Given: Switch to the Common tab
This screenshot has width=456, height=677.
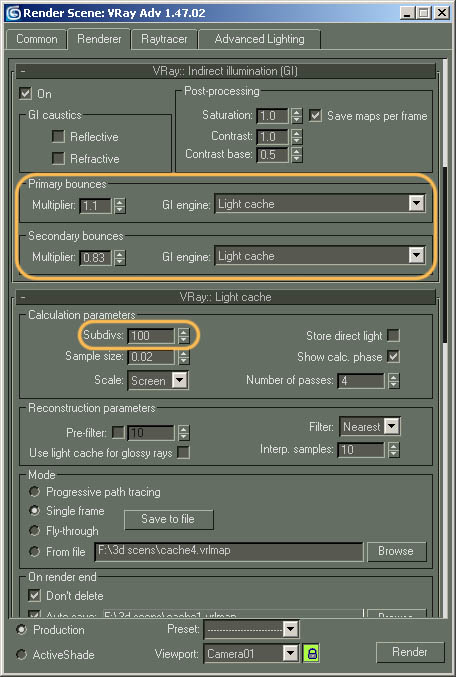Looking at the screenshot, I should click(36, 39).
